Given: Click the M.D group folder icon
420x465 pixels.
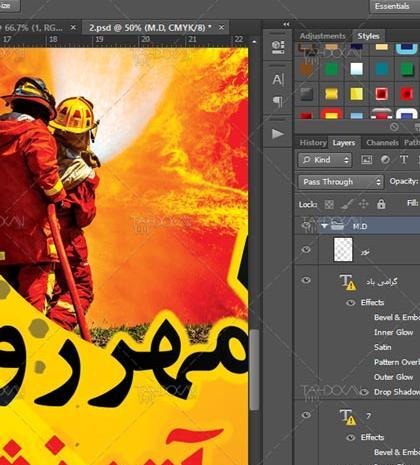Looking at the screenshot, I should 337,226.
